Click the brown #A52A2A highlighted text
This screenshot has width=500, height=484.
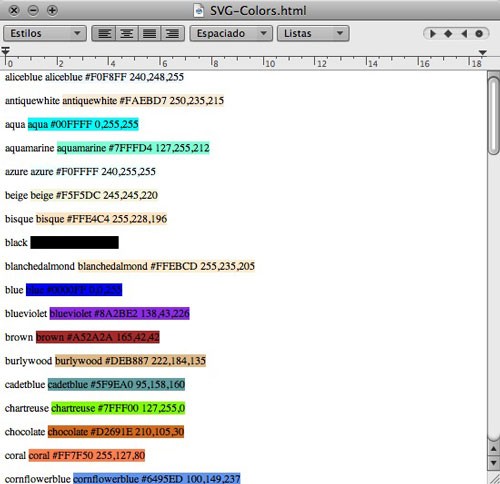[x=98, y=337]
